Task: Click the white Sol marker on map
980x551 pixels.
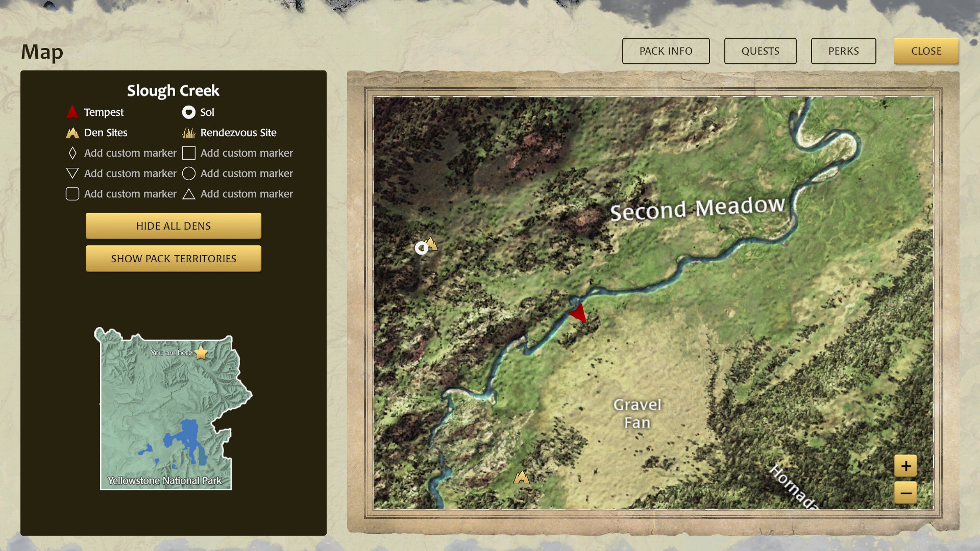Action: [421, 248]
